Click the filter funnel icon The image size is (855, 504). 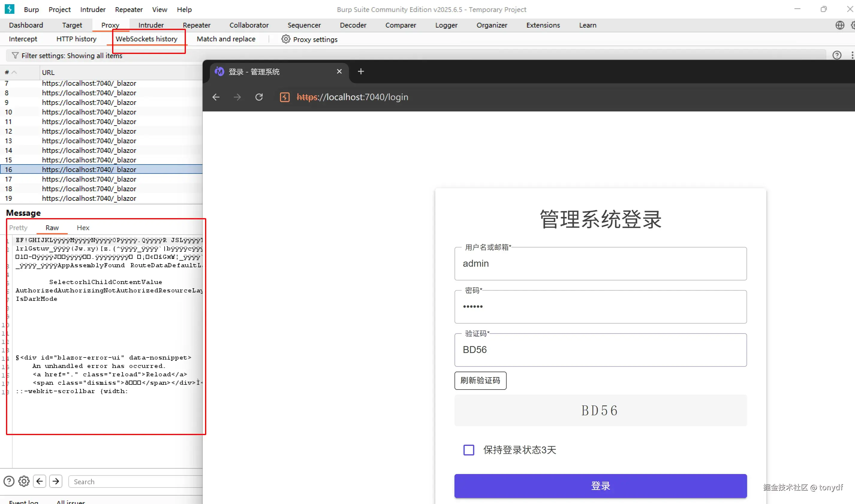(x=15, y=55)
